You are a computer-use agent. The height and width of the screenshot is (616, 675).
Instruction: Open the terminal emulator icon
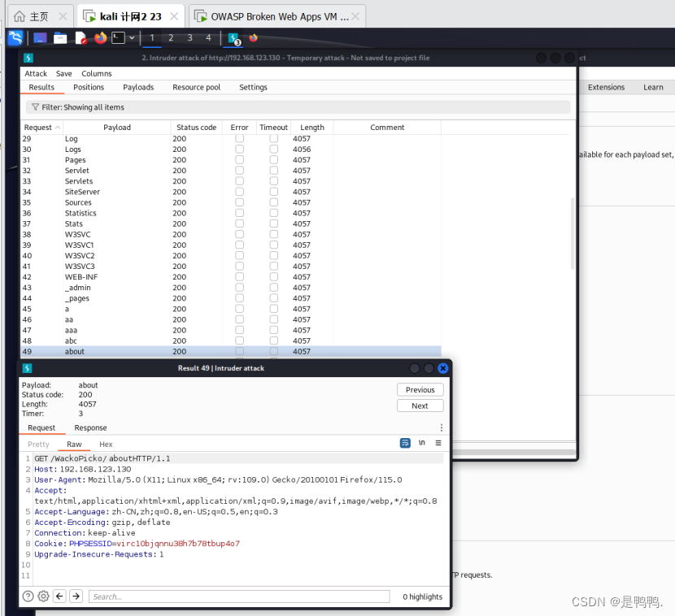(118, 38)
